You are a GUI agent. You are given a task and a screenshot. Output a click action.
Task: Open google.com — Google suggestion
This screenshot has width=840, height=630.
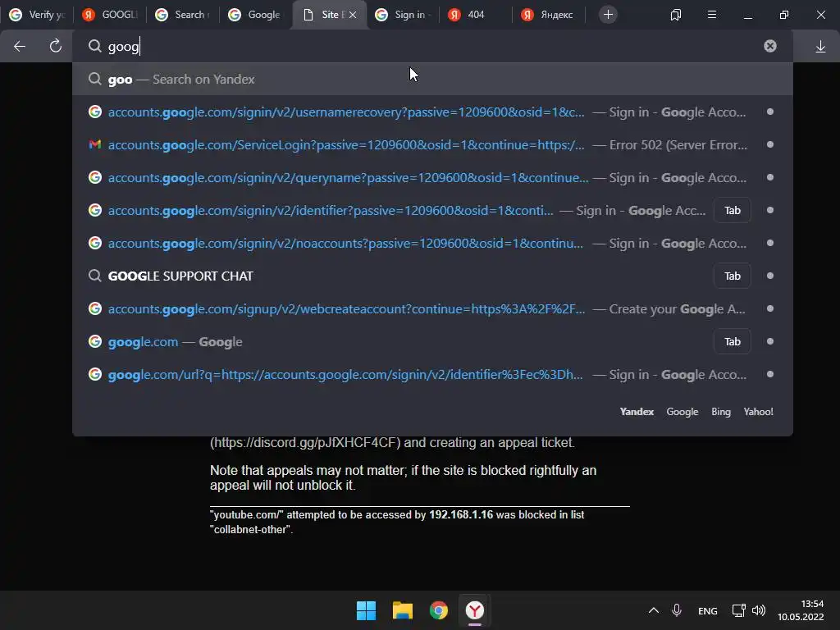click(432, 342)
